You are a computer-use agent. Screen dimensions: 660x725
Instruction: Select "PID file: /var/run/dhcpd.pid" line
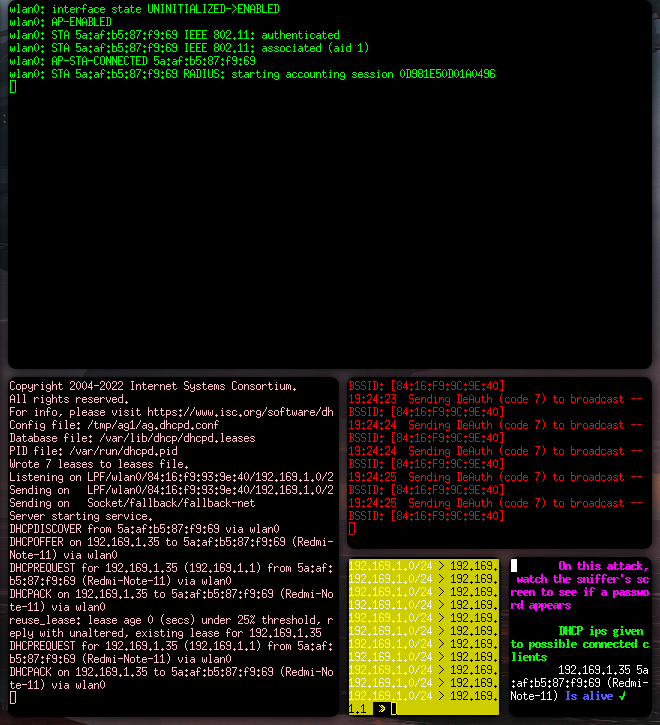tap(93, 451)
